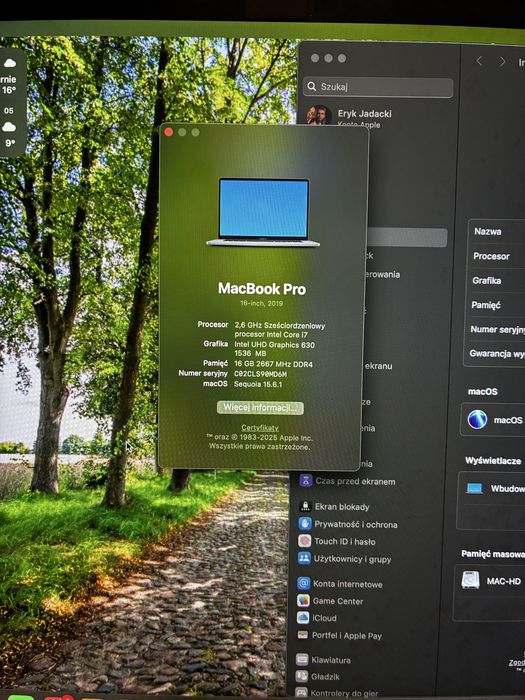The width and height of the screenshot is (525, 700).
Task: Open Ekran blokady lock icon
Action: (x=305, y=506)
